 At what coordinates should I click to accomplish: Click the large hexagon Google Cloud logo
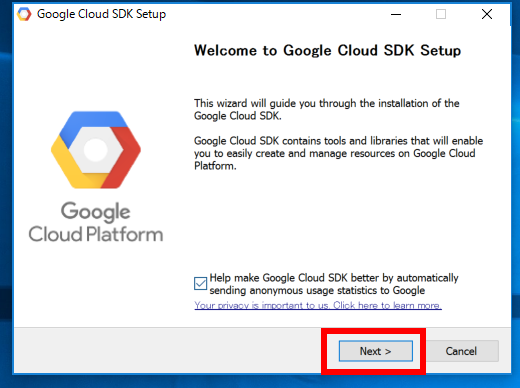(x=96, y=150)
